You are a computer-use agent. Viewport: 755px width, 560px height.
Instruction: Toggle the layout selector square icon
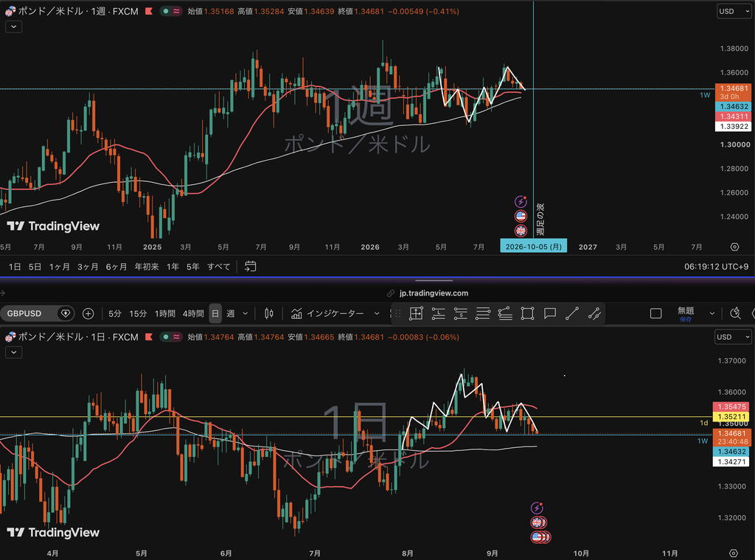[655, 314]
